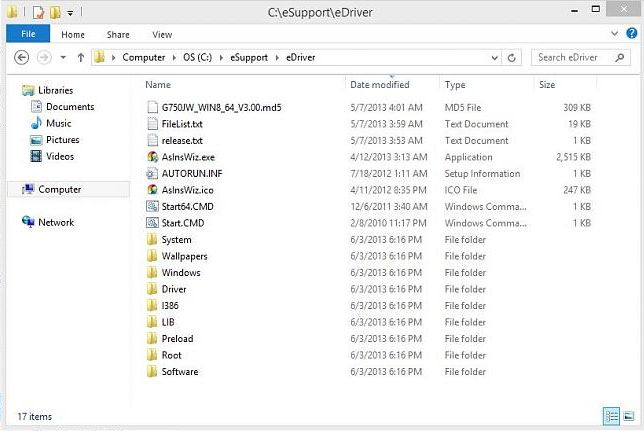Select the Root folder name
The width and height of the screenshot is (644, 431).
[x=171, y=355]
